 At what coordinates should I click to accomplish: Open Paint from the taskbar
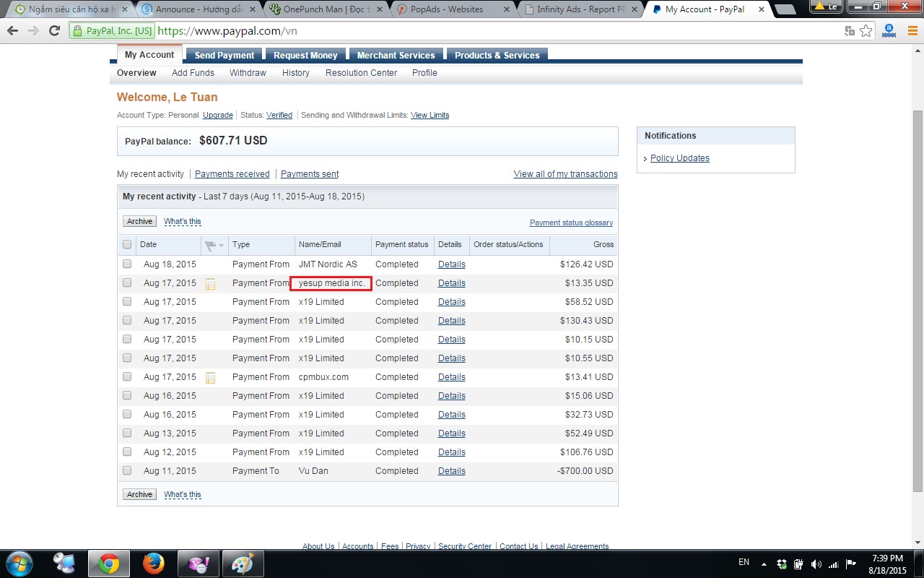click(243, 564)
